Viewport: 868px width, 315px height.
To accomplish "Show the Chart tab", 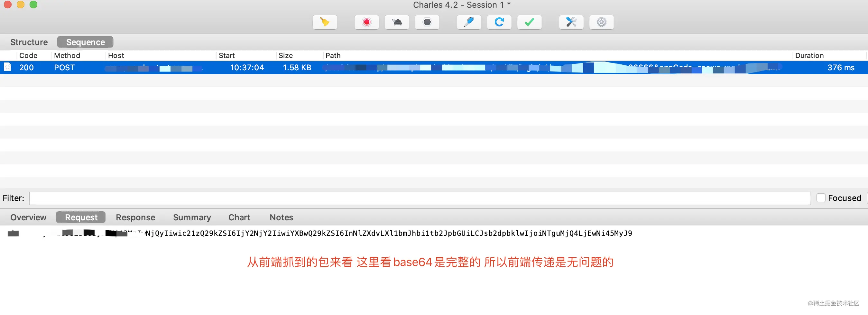I will (x=239, y=217).
